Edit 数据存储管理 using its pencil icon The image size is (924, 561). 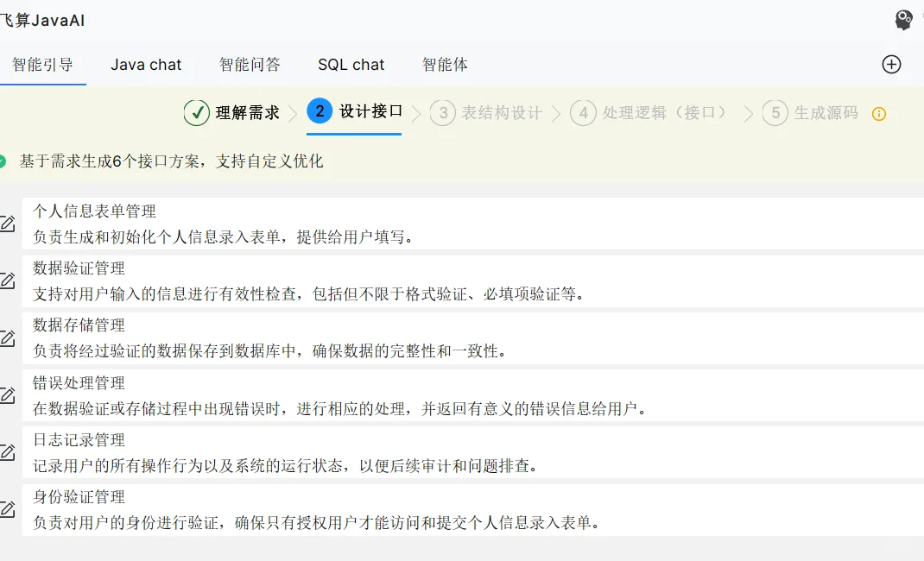[7, 337]
